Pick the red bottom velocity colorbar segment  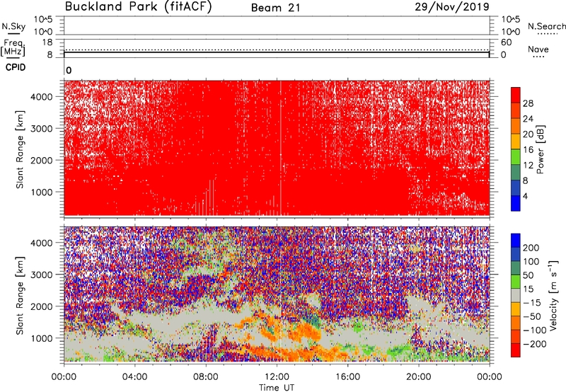[x=516, y=350]
